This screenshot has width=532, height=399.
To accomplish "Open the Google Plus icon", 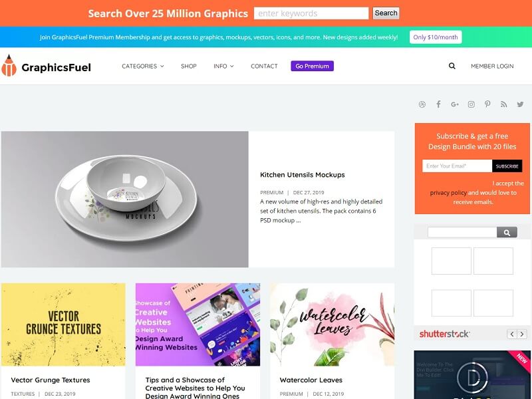I will pos(455,104).
